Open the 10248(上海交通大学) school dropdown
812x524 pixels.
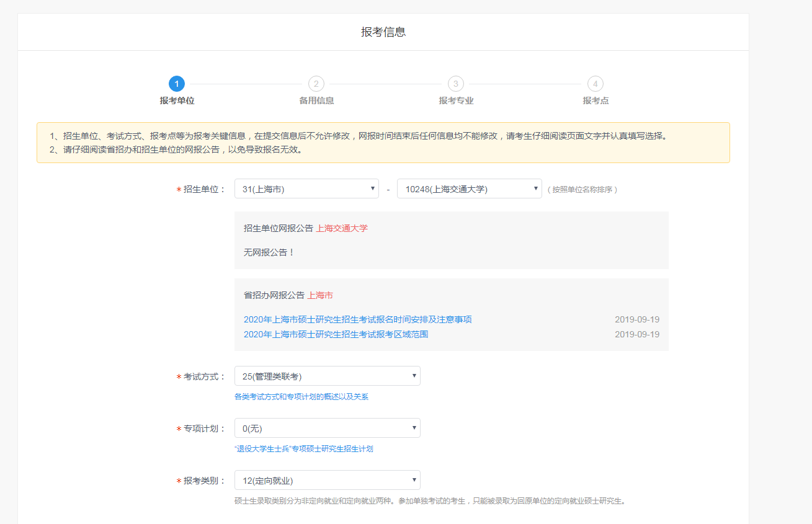(470, 189)
